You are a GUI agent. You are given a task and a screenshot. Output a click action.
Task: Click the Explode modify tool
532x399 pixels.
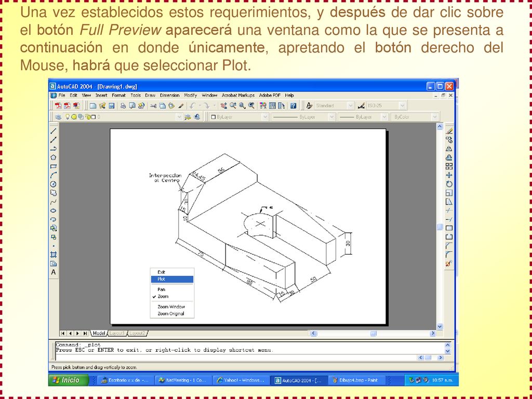point(449,263)
